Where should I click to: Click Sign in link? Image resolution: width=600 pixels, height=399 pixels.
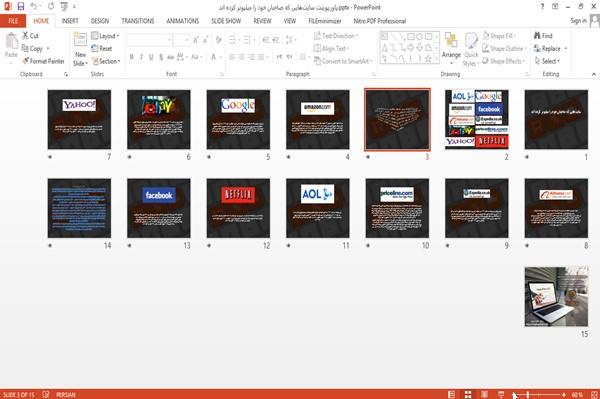(x=578, y=21)
